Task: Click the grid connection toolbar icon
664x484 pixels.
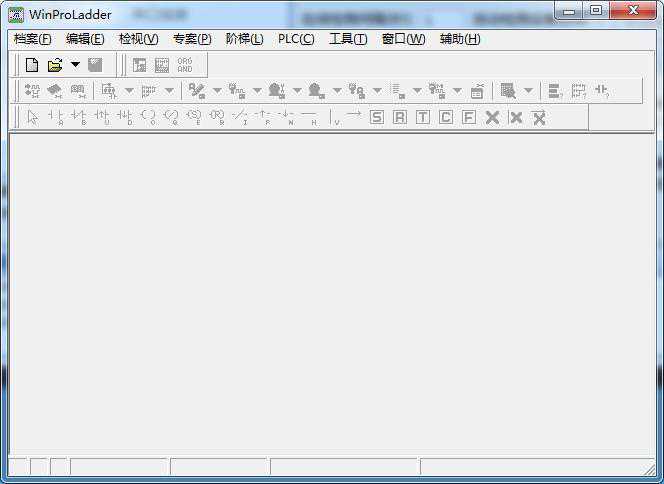Action: pyautogui.click(x=77, y=91)
